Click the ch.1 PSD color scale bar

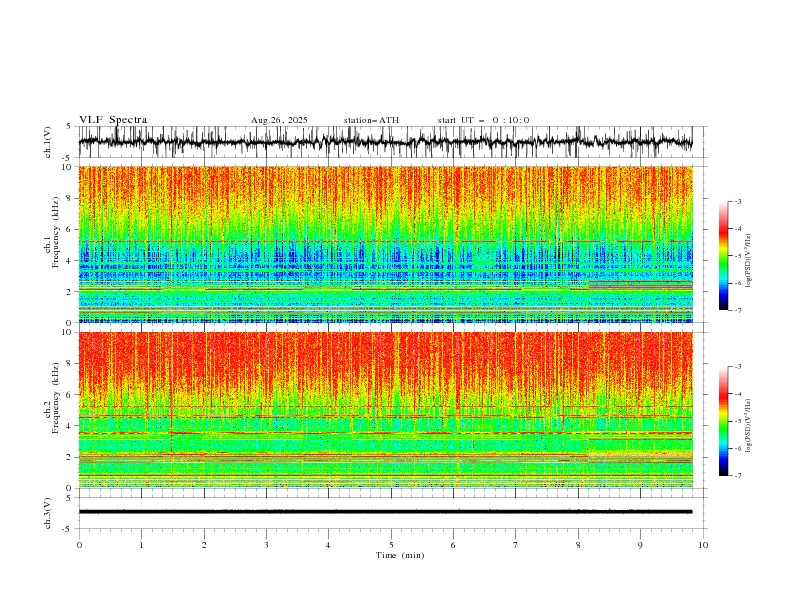723,256
